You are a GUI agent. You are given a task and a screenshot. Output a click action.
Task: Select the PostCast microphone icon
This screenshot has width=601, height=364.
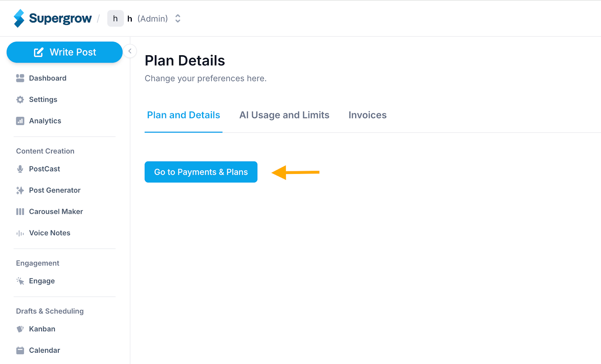point(20,169)
